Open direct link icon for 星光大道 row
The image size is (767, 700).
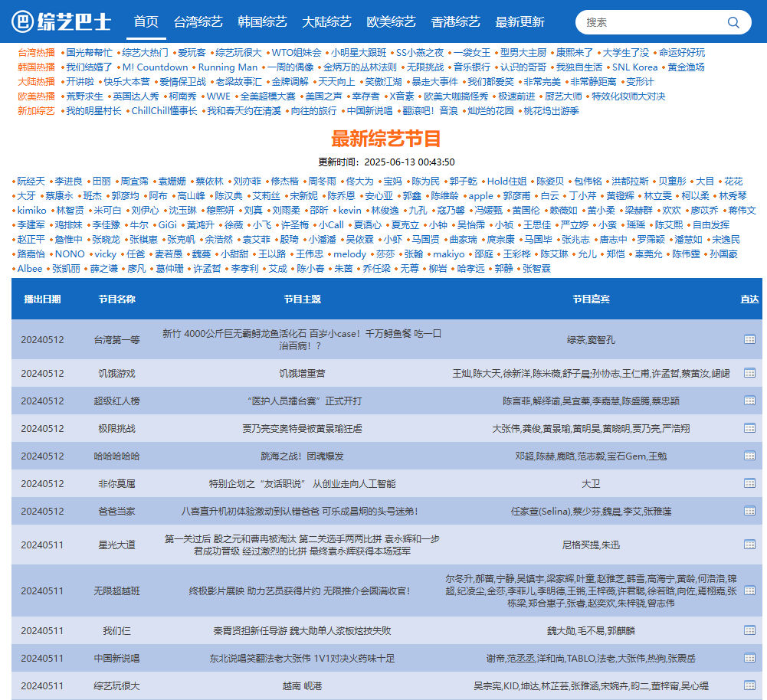(x=749, y=545)
